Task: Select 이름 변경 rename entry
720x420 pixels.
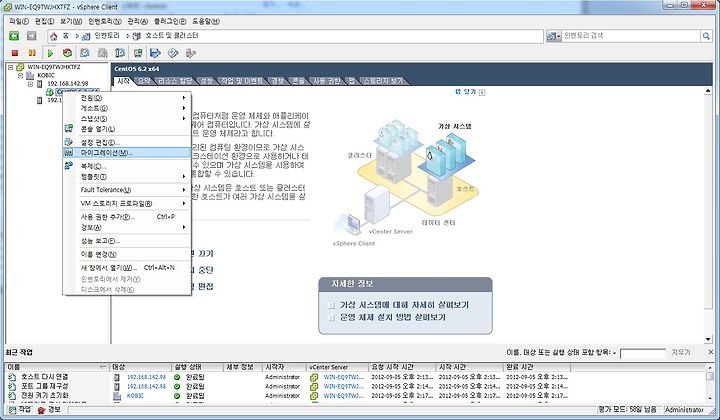Action: click(x=127, y=254)
